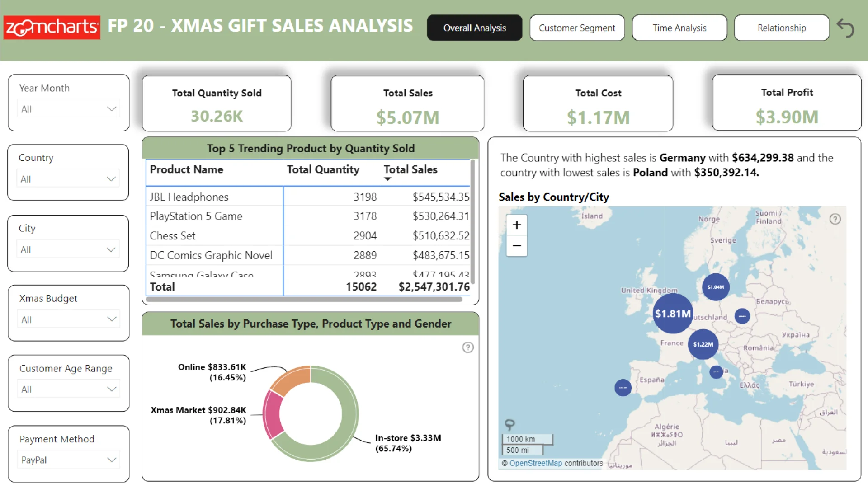Viewport: 868px width, 488px height.
Task: Click the Total Profit $3.90M card
Action: click(x=787, y=103)
